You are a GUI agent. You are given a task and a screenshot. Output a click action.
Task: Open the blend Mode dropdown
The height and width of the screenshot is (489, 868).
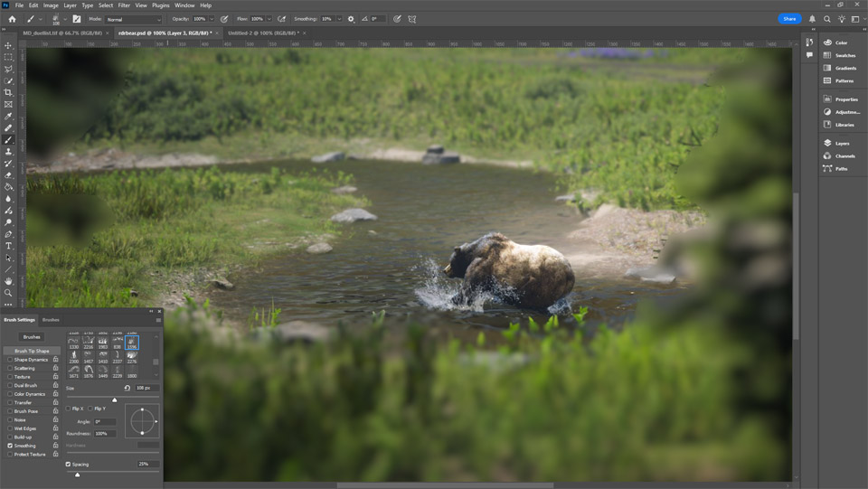[133, 19]
